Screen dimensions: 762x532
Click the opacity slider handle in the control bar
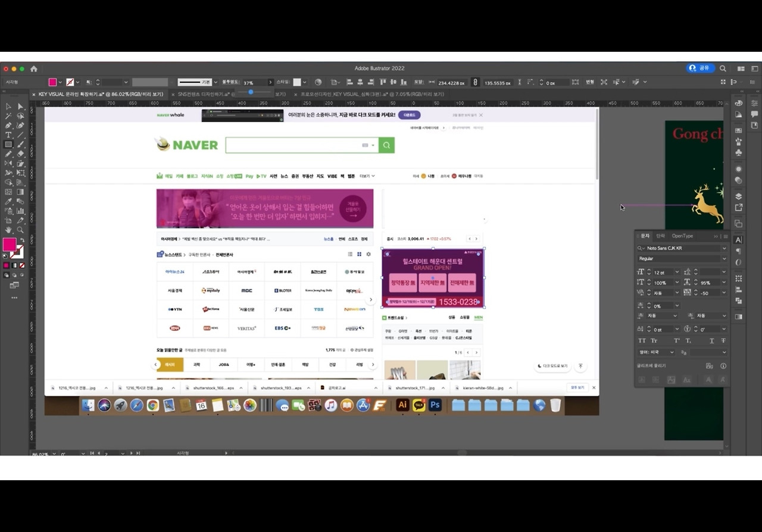[251, 92]
